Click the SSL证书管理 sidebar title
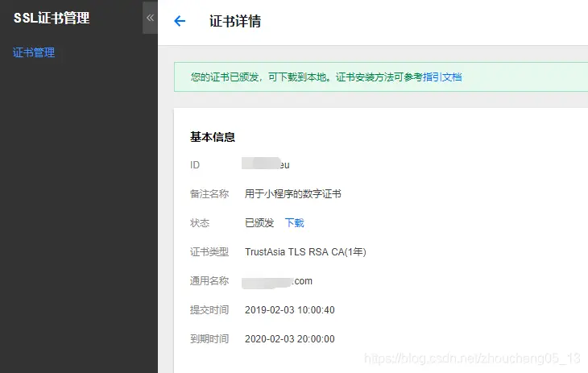The width and height of the screenshot is (588, 373). pyautogui.click(x=52, y=19)
